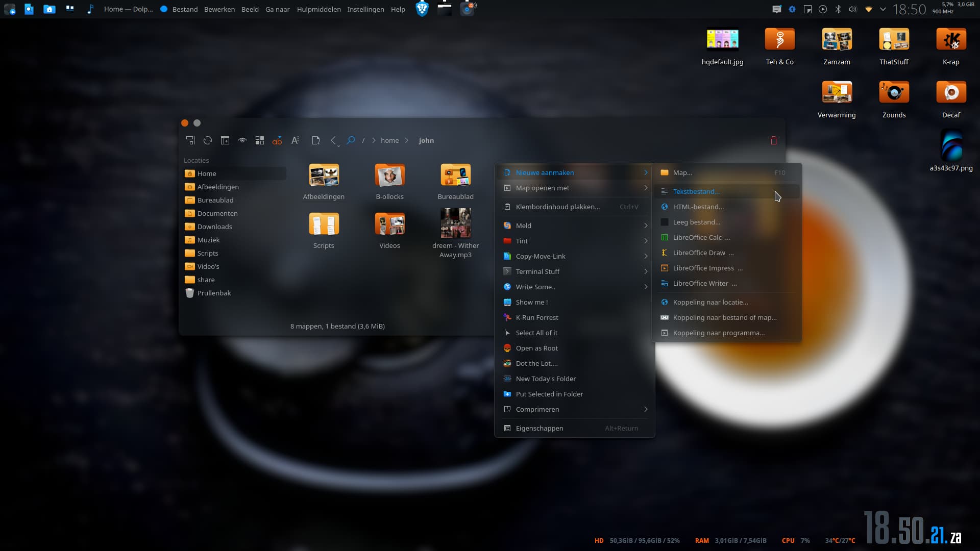Viewport: 980px width, 551px height.
Task: Click New Today's Folder entry
Action: [x=575, y=379]
